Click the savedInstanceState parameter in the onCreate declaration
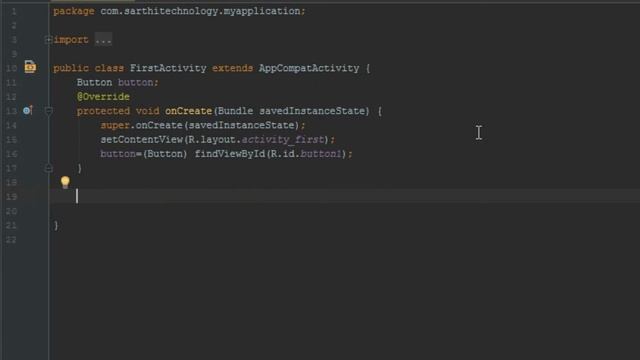The width and height of the screenshot is (640, 360). 312,111
